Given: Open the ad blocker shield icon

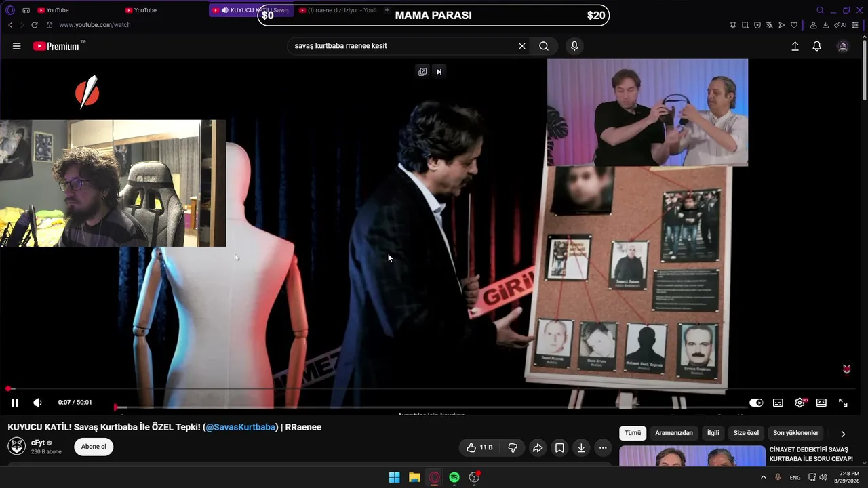Looking at the screenshot, I should tap(757, 25).
